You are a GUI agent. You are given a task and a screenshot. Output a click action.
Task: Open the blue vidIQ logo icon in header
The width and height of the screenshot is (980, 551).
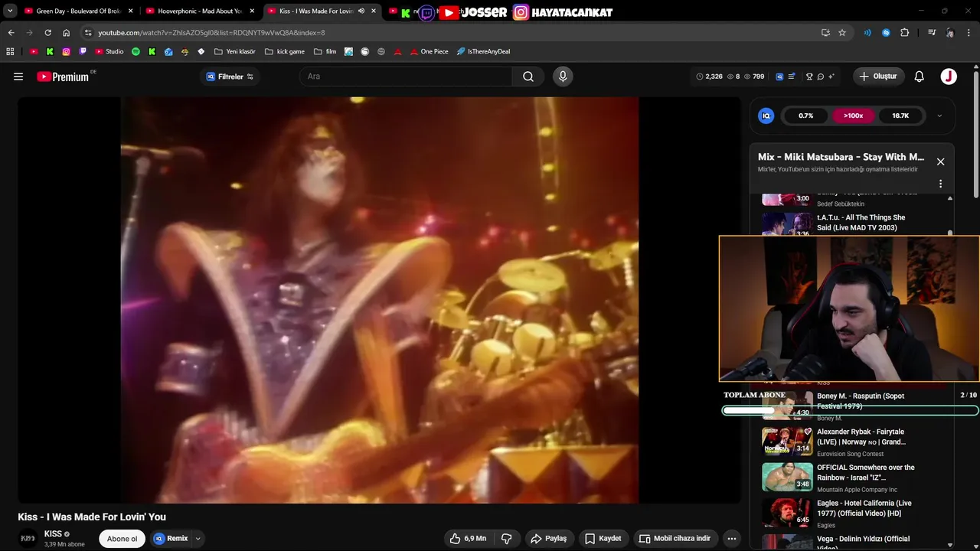click(x=779, y=77)
